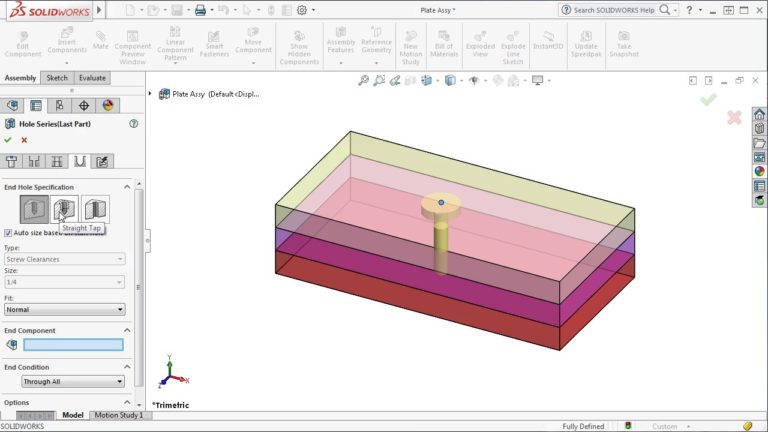
Task: Open the Size dropdown showing 1/4
Action: (65, 282)
